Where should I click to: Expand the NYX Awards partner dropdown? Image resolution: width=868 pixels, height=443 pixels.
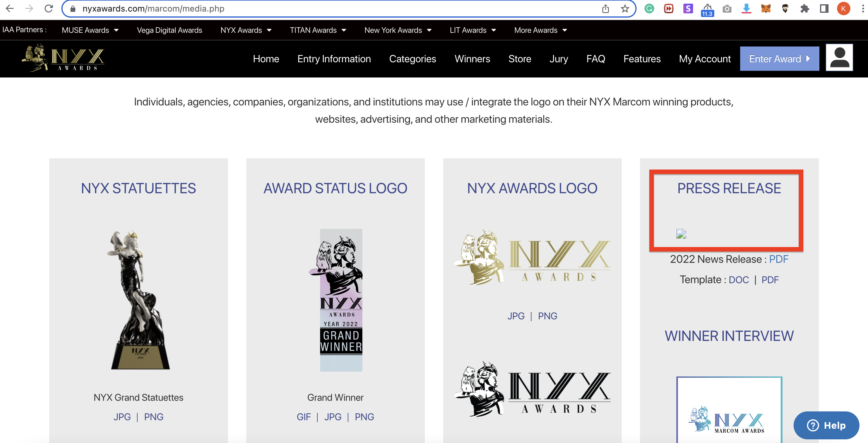pyautogui.click(x=246, y=30)
